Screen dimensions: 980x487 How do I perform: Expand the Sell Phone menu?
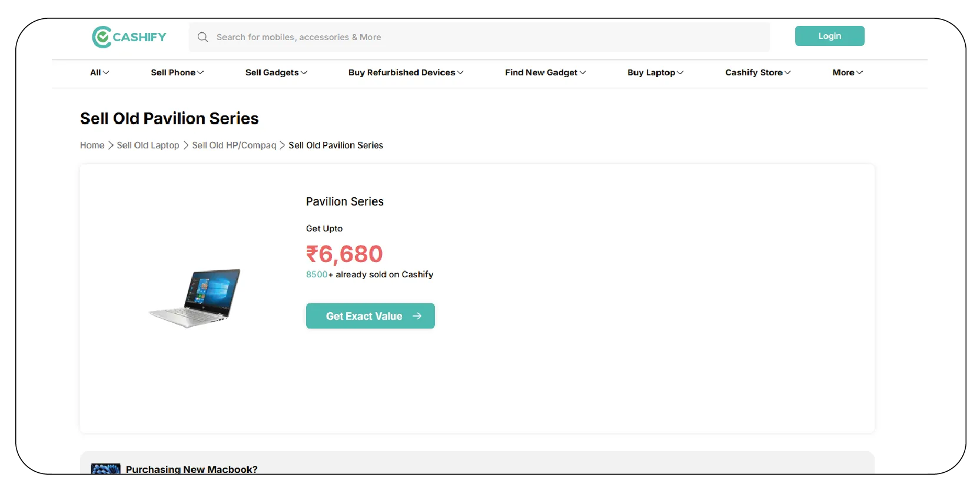[177, 72]
